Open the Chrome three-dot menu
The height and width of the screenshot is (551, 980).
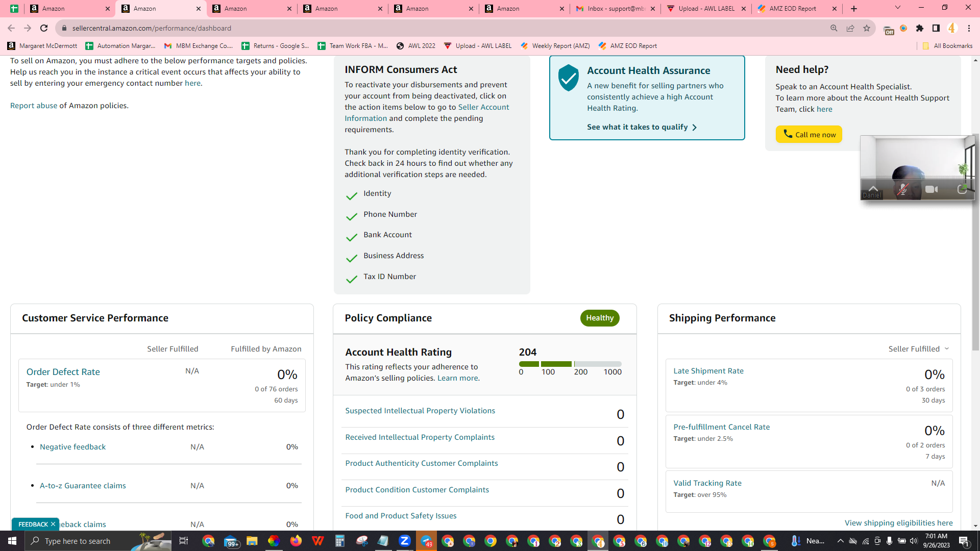(969, 28)
